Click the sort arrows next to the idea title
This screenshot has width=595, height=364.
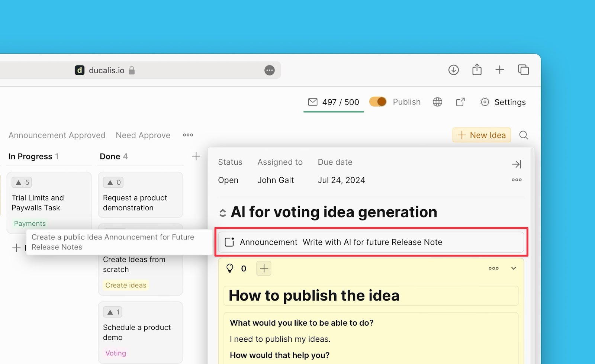223,212
